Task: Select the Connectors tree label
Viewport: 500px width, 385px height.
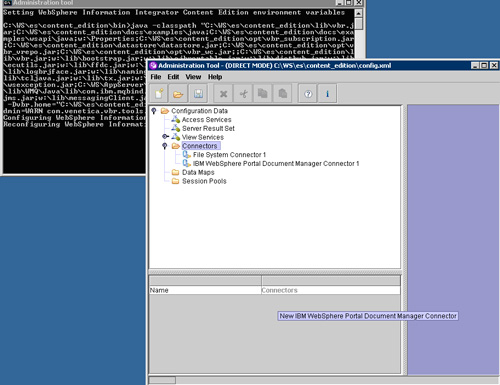Action: [x=200, y=146]
